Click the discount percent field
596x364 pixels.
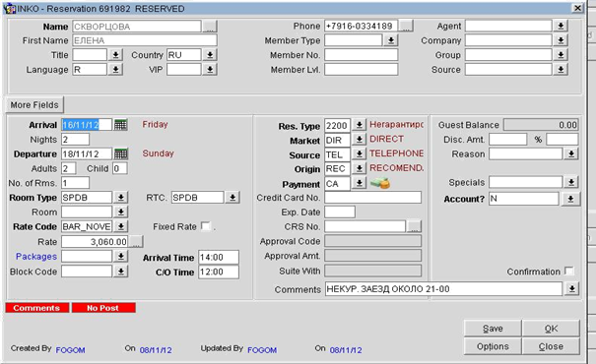(x=563, y=140)
